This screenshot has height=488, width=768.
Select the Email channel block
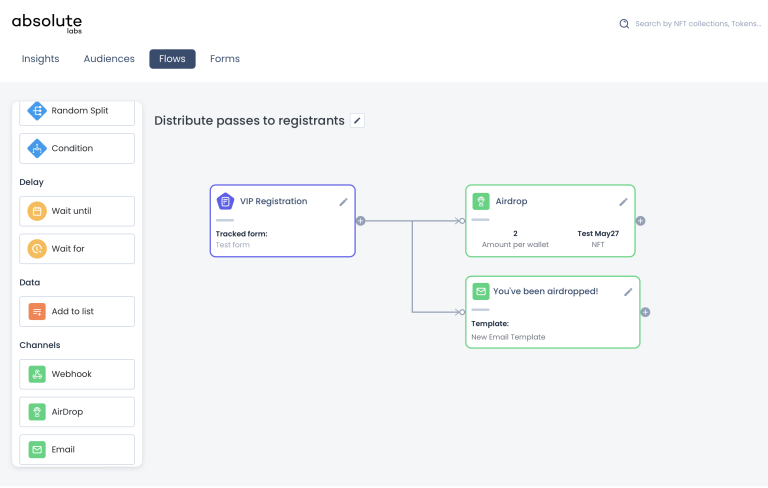pyautogui.click(x=77, y=449)
